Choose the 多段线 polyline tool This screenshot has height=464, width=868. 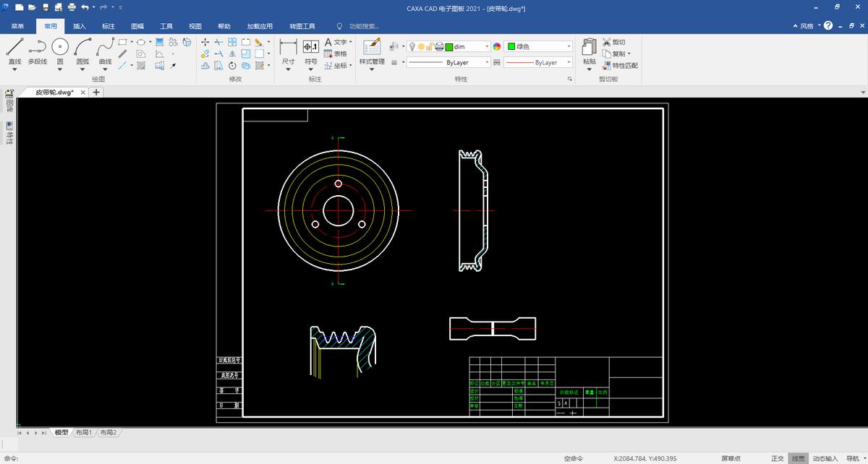click(x=37, y=48)
